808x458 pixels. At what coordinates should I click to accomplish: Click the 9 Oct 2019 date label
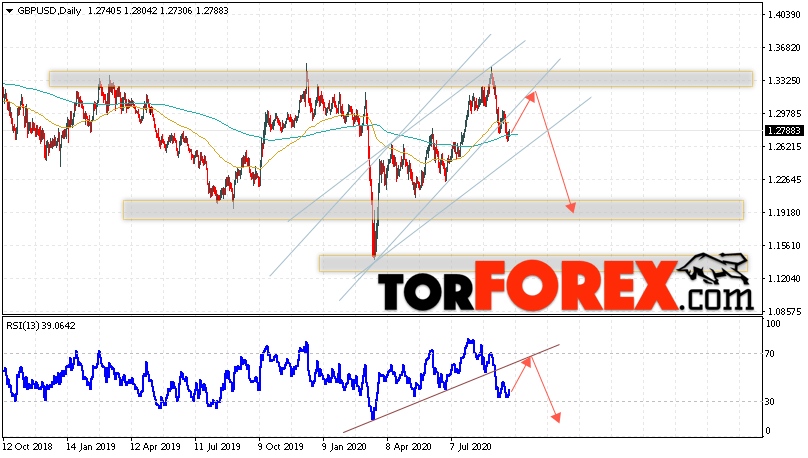[x=281, y=447]
